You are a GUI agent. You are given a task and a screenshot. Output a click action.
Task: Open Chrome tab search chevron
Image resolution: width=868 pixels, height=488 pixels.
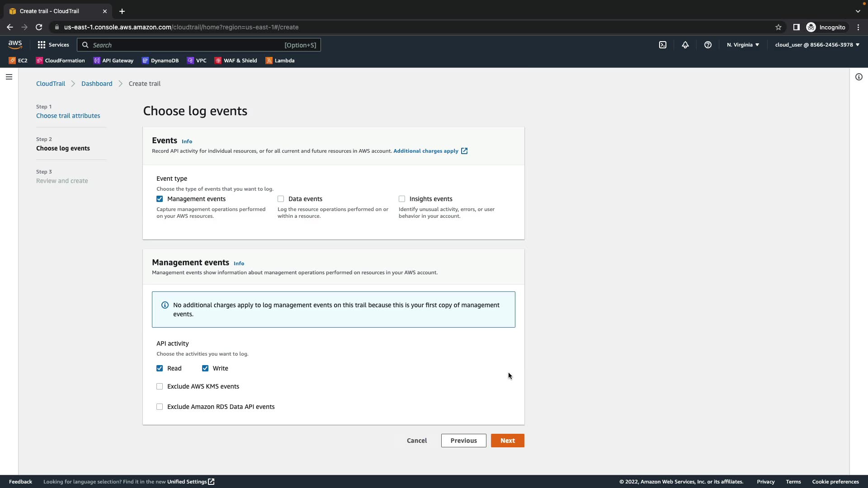click(858, 11)
